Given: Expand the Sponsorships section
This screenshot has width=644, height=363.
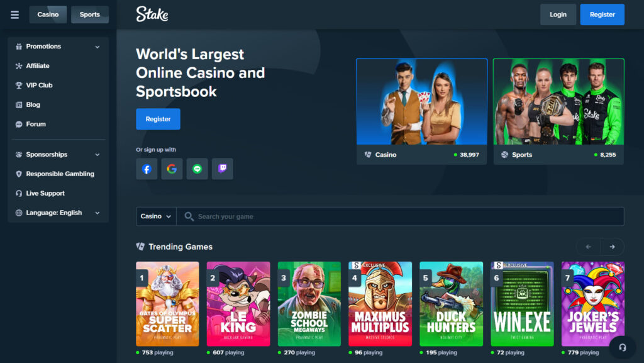Looking at the screenshot, I should point(58,154).
